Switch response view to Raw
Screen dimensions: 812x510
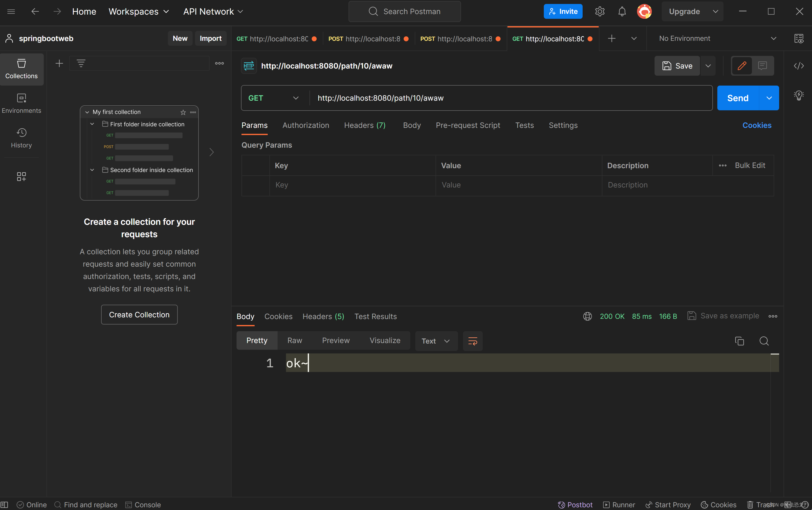(x=295, y=340)
